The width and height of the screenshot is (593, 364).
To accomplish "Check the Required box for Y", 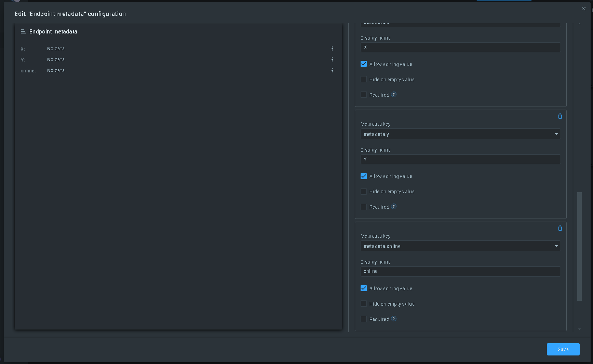I will (x=364, y=207).
